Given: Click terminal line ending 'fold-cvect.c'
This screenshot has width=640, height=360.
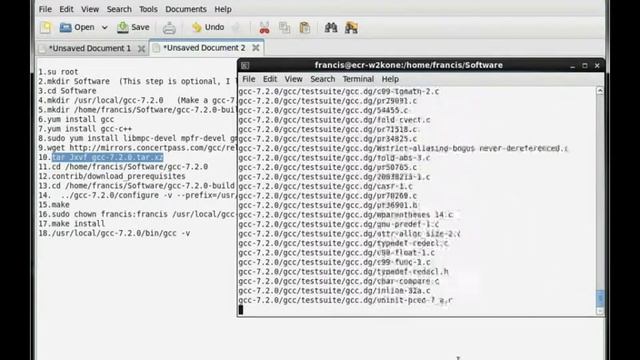Looking at the screenshot, I should [x=334, y=120].
